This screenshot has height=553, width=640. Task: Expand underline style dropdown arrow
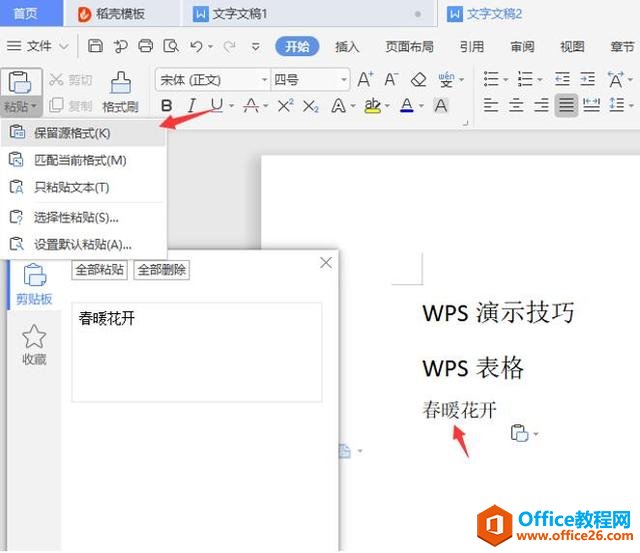[x=231, y=106]
